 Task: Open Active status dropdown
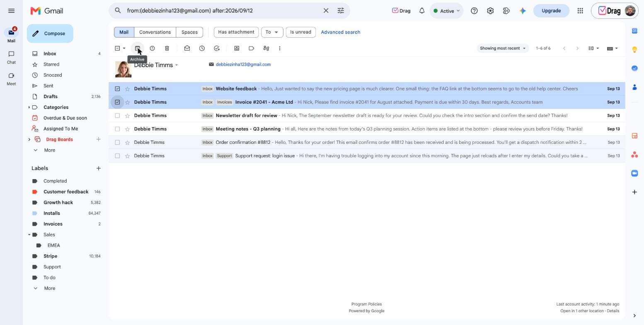[447, 11]
